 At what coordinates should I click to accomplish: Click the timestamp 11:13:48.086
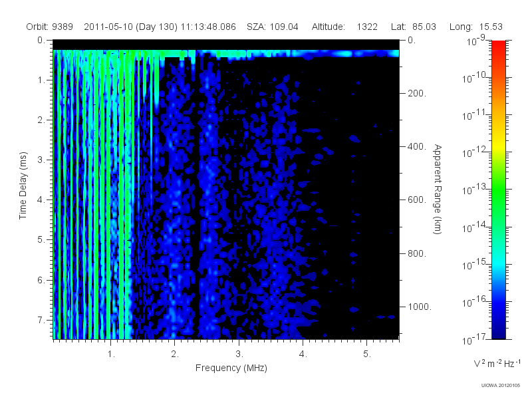208,27
